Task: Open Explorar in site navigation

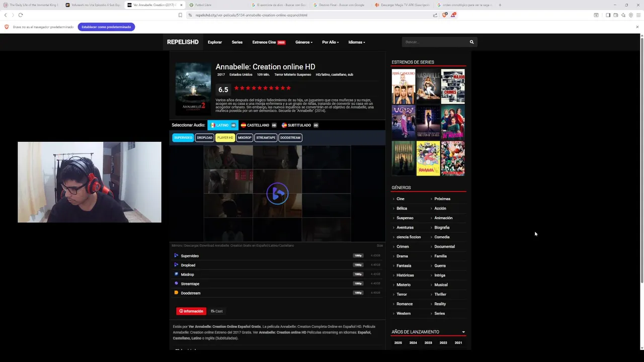Action: click(x=215, y=42)
